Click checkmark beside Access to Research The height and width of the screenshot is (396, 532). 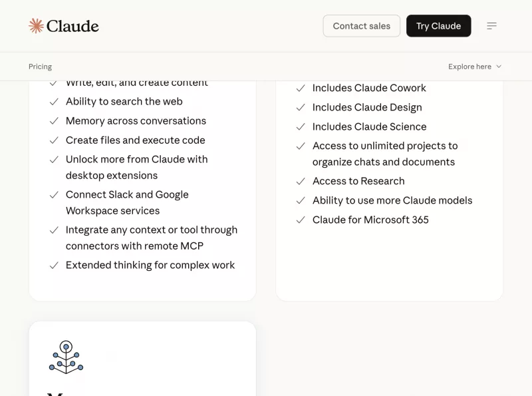301,181
